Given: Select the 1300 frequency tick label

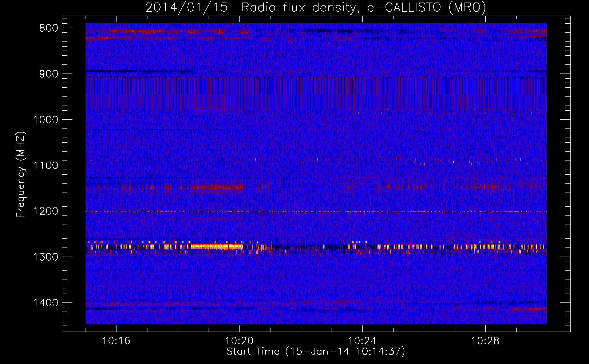Looking at the screenshot, I should click(46, 257).
